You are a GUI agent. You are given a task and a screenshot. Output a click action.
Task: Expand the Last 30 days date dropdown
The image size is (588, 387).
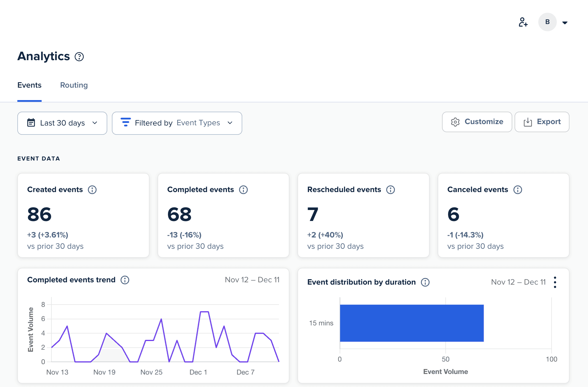coord(62,123)
